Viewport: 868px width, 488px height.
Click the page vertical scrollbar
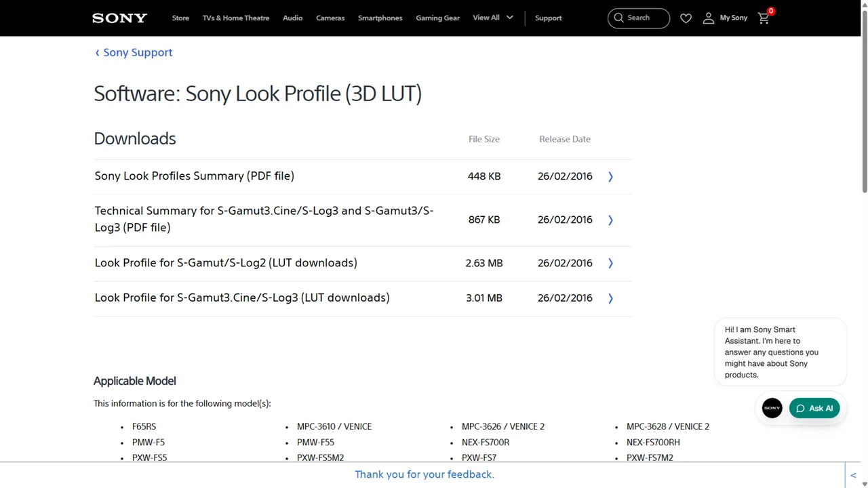[x=864, y=102]
